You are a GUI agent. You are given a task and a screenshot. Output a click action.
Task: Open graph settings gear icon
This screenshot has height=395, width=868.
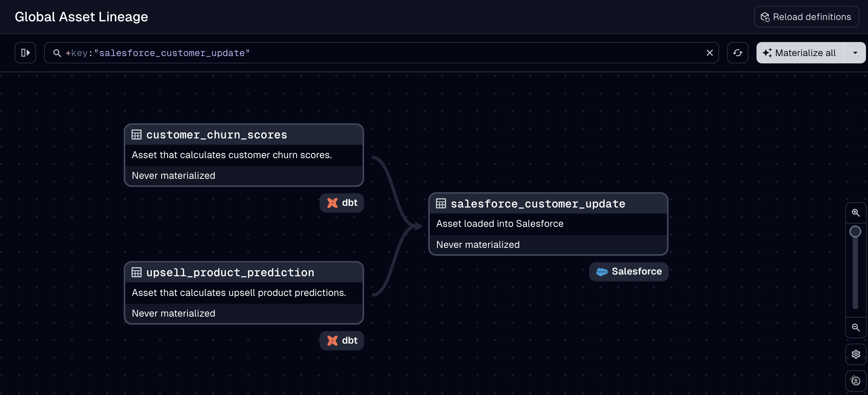click(x=856, y=354)
